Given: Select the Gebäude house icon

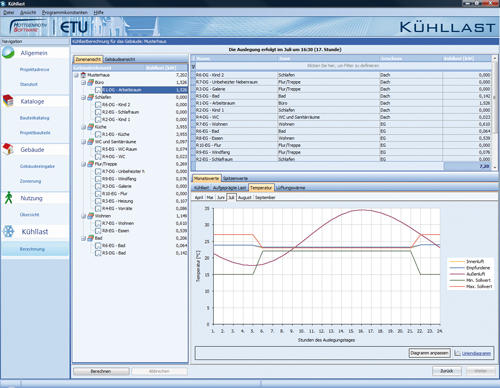Looking at the screenshot, I should (x=8, y=149).
